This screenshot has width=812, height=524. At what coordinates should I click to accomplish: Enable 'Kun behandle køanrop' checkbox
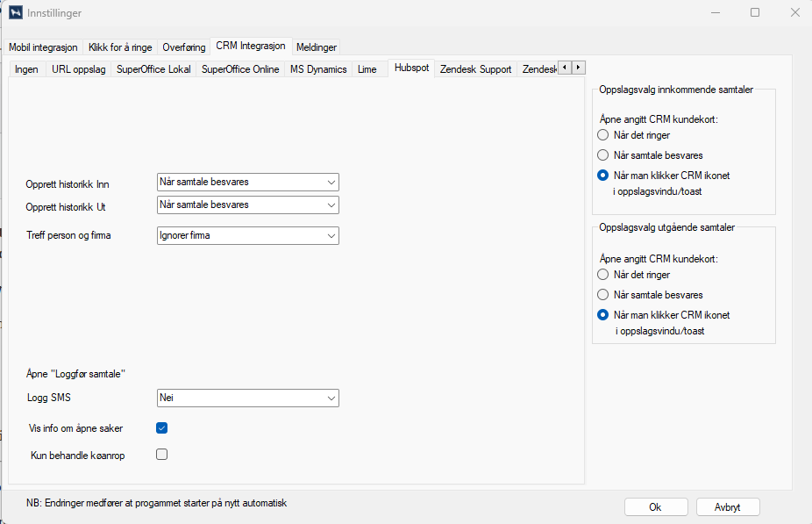pyautogui.click(x=161, y=455)
